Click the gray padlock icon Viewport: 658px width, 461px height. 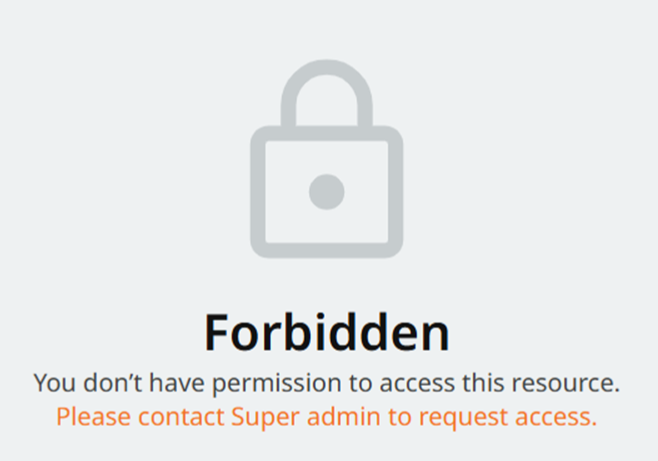(326, 159)
